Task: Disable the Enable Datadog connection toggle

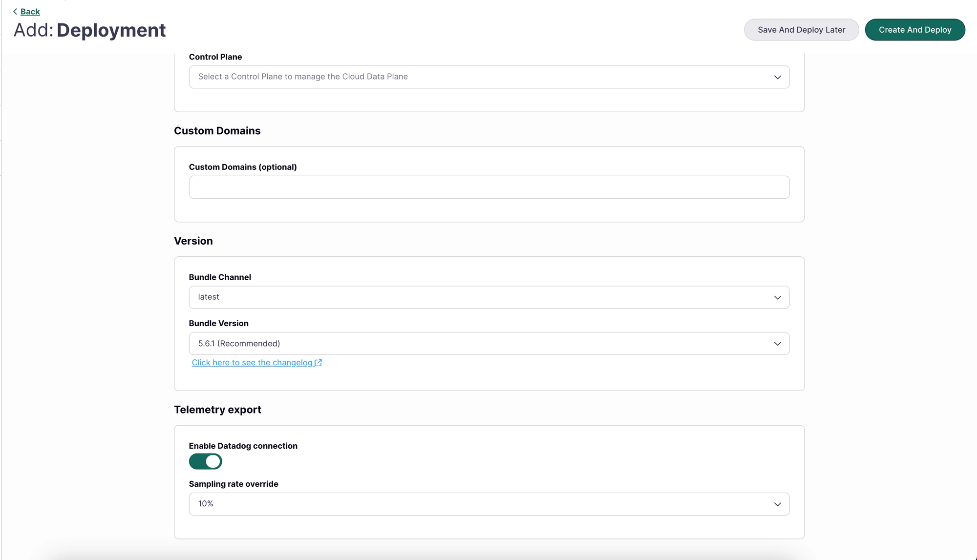Action: tap(205, 461)
